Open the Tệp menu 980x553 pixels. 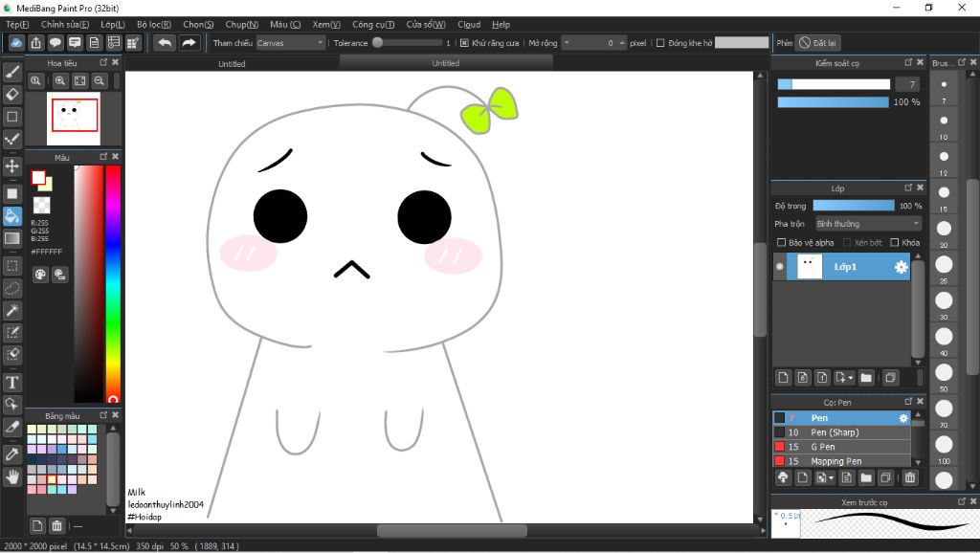(17, 24)
